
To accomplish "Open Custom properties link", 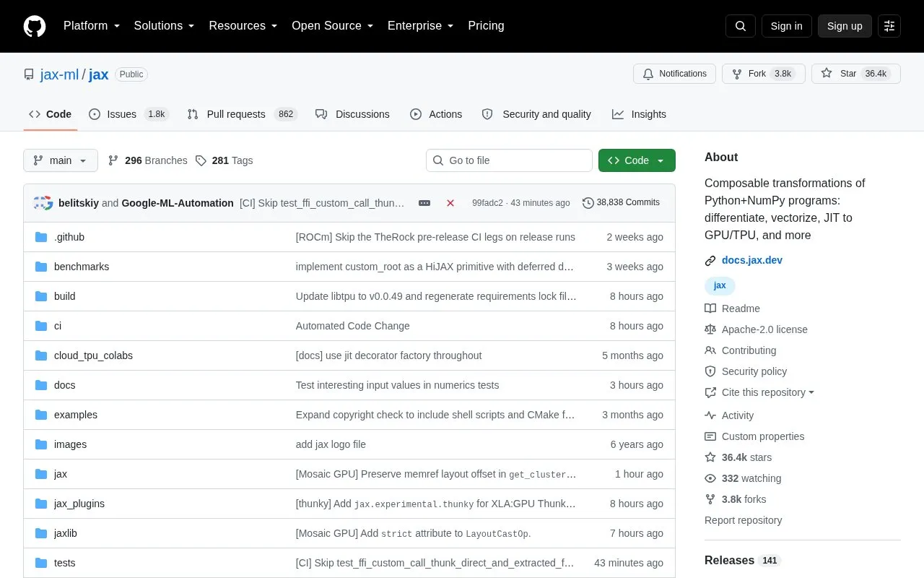I will 754,436.
